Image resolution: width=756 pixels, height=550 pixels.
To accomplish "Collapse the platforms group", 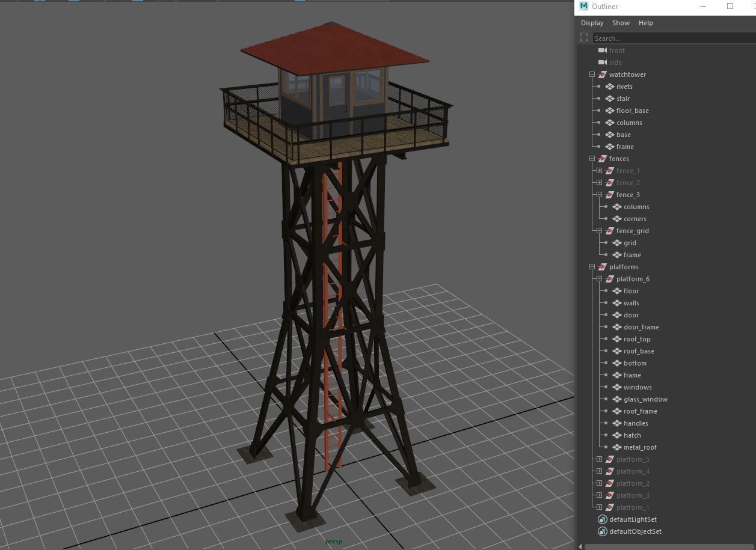I will pos(592,267).
